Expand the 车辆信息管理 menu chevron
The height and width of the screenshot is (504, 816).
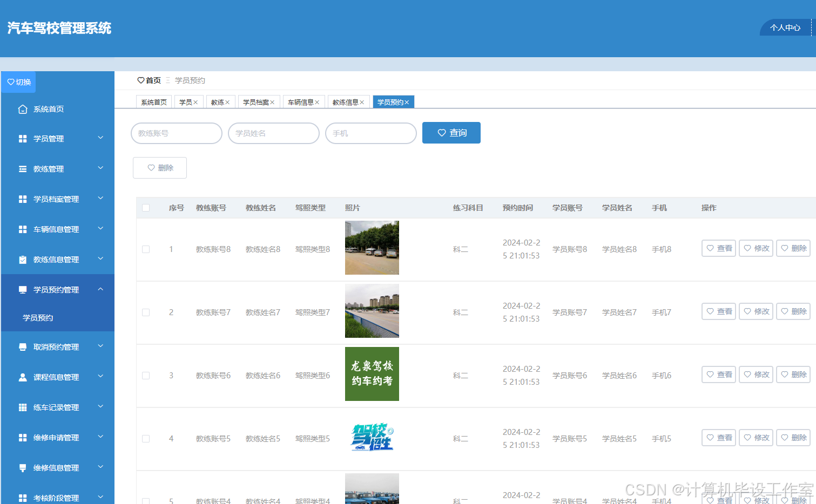[x=100, y=229]
